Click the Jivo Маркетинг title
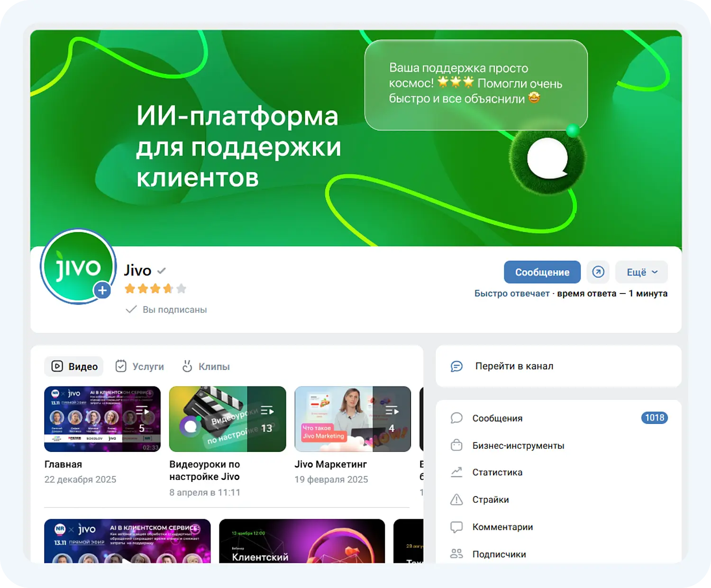Viewport: 711px width, 588px height. coord(331,464)
